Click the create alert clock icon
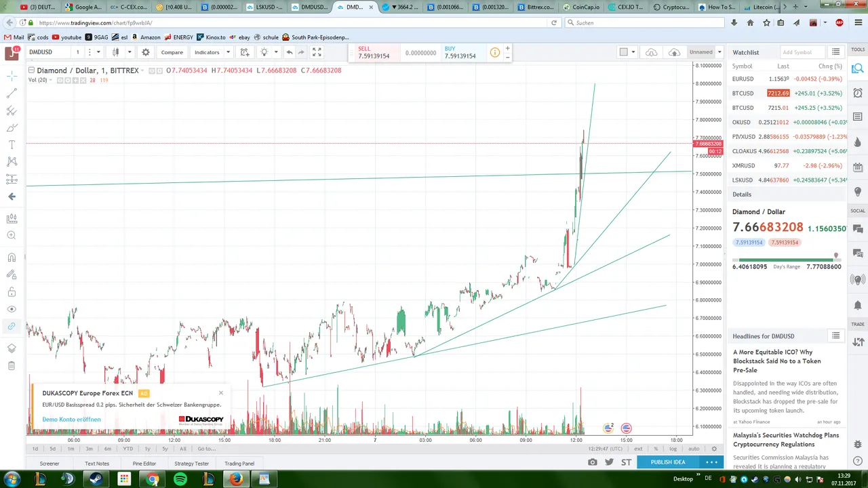 point(245,52)
